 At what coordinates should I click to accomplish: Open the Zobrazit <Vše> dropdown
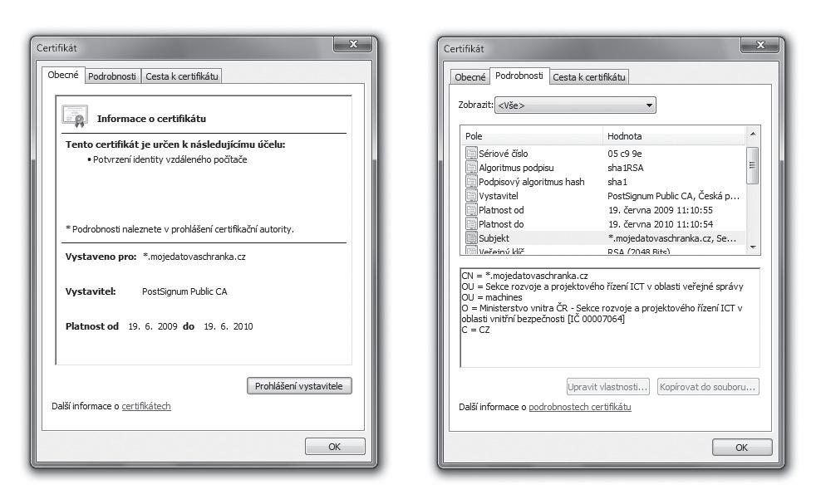click(x=575, y=105)
